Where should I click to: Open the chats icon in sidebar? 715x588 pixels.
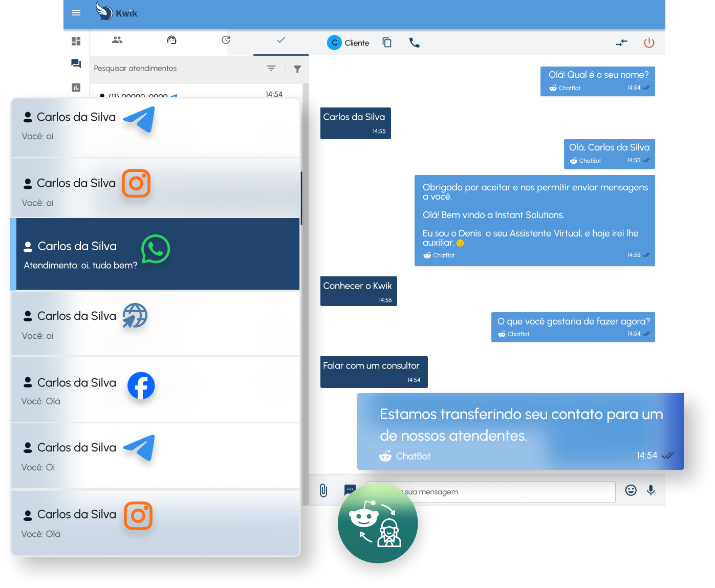[x=76, y=63]
